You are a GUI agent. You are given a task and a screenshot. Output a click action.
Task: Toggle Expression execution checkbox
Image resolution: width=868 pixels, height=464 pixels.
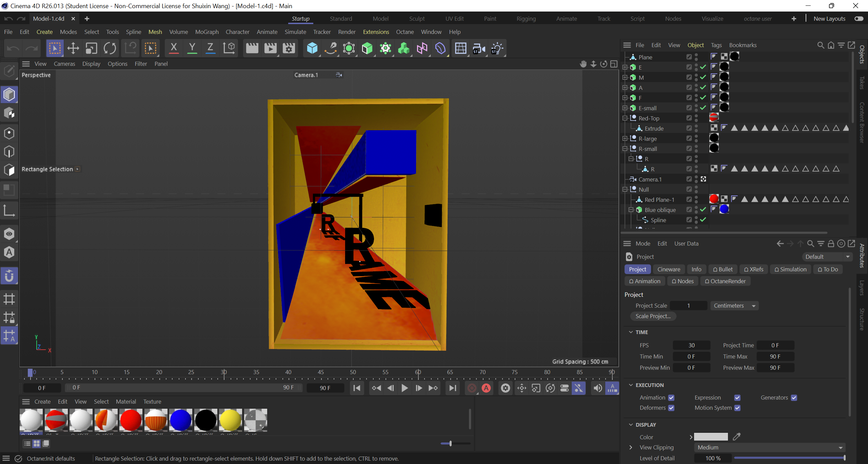pos(737,398)
